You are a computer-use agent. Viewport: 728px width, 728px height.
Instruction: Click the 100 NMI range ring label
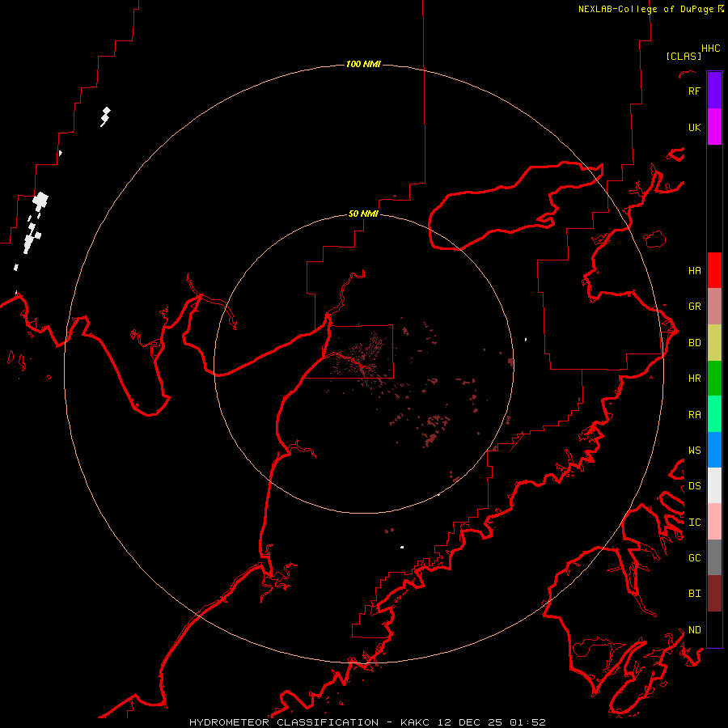[x=363, y=64]
